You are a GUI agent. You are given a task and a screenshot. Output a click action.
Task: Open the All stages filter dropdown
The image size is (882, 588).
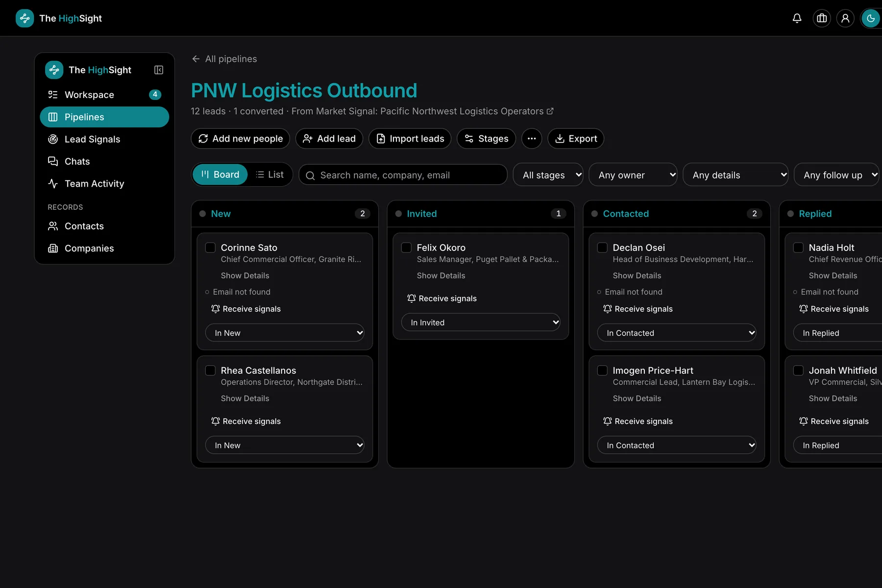[x=548, y=175]
